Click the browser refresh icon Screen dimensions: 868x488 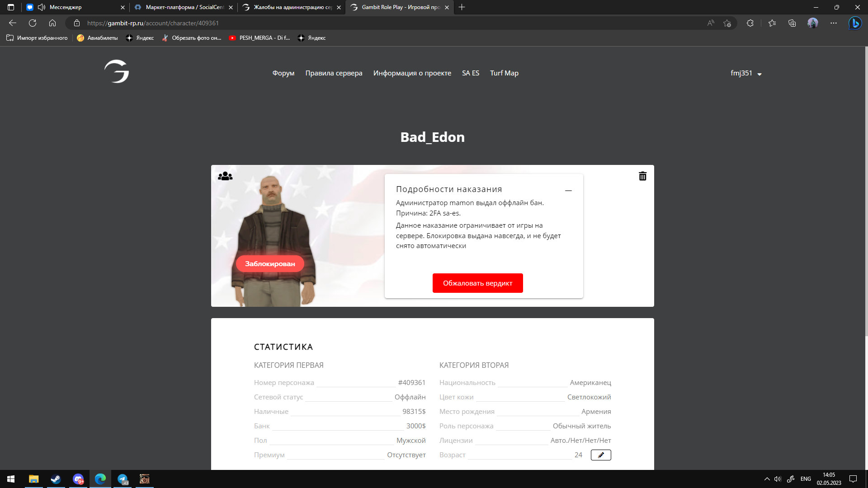coord(33,23)
